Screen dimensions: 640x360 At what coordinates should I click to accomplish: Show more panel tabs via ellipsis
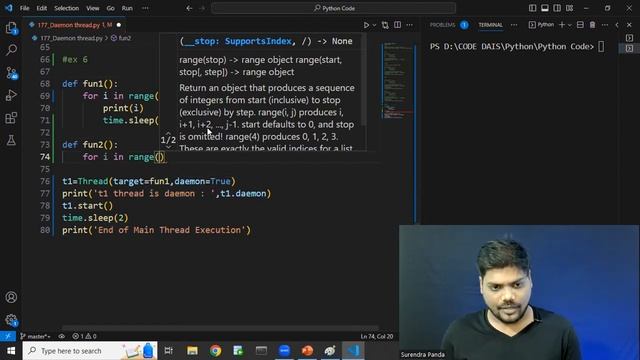[514, 25]
